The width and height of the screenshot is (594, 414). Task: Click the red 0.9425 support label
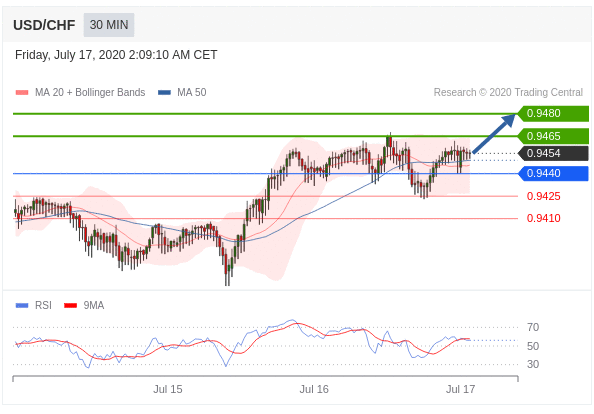(x=543, y=196)
